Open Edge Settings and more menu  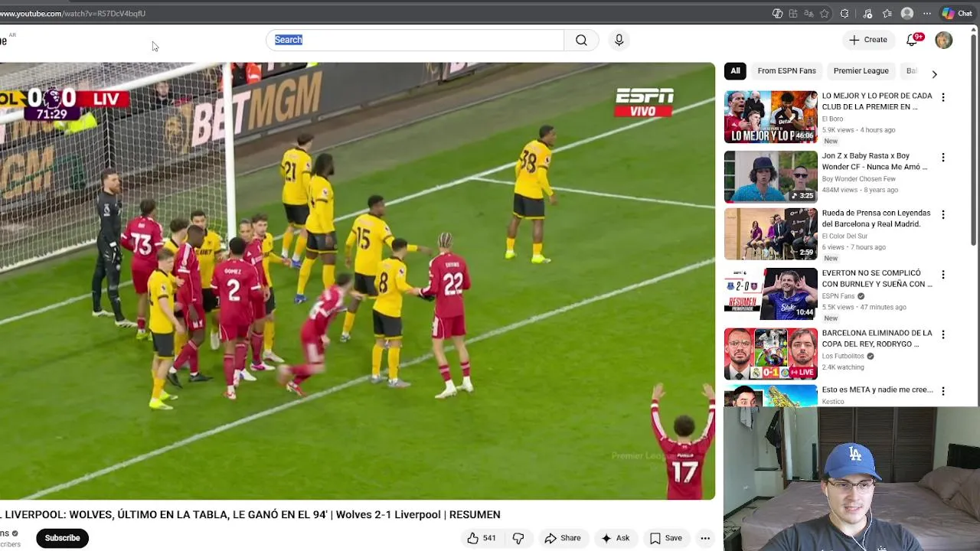pyautogui.click(x=927, y=13)
